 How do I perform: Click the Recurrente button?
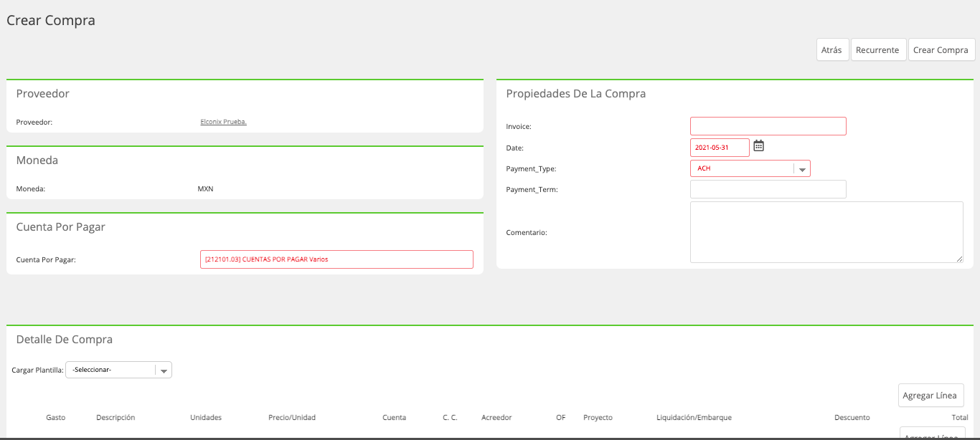pyautogui.click(x=877, y=50)
